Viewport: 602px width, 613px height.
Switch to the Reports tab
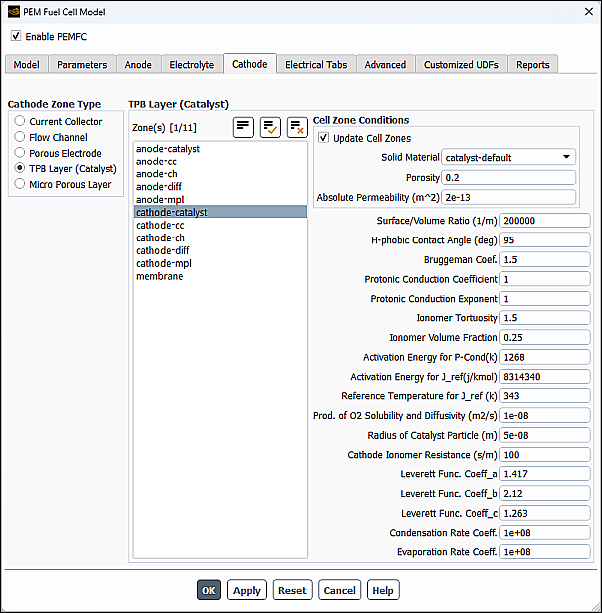tap(533, 65)
